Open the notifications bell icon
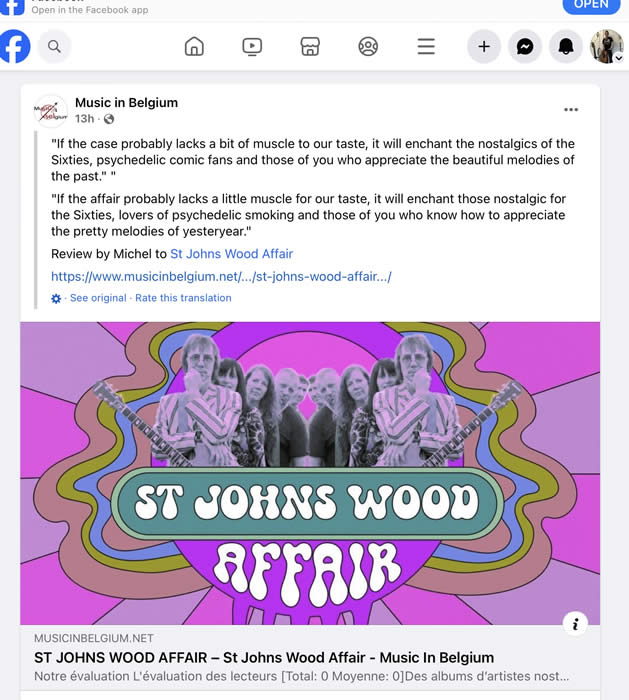 (566, 46)
